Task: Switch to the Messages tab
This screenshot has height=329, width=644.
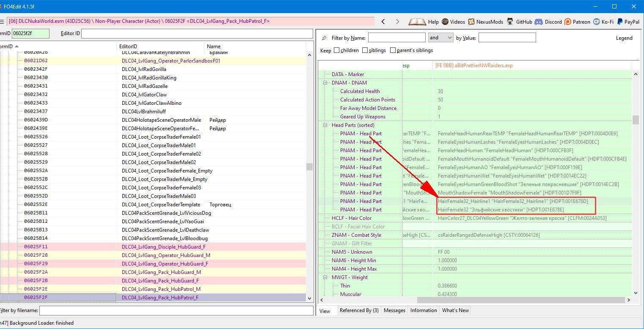Action: coord(394,310)
